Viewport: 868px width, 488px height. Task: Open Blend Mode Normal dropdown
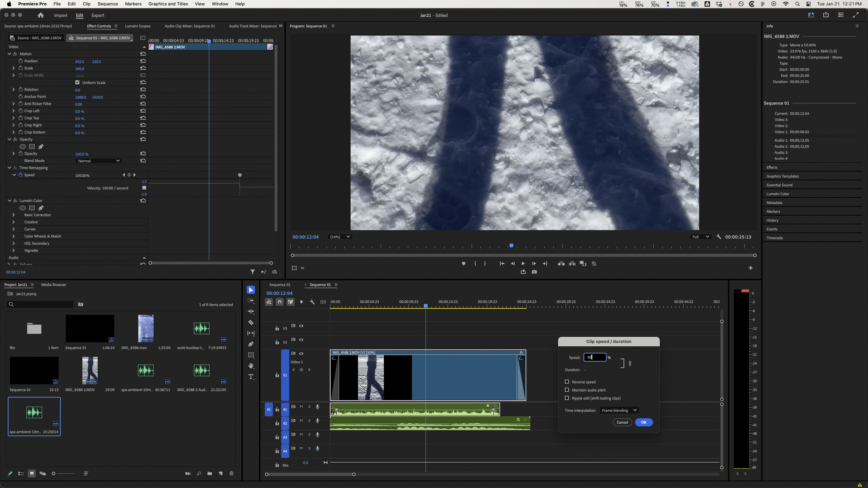(x=99, y=161)
